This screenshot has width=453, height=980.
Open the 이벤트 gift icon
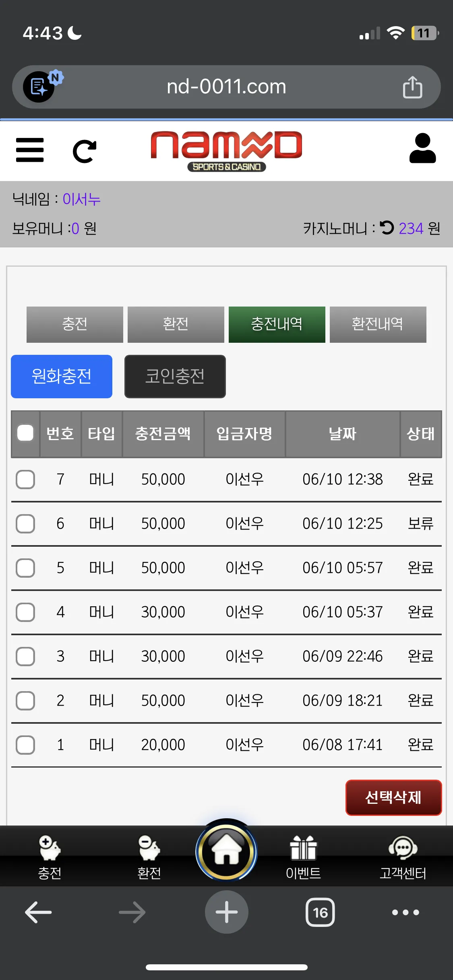click(x=303, y=847)
